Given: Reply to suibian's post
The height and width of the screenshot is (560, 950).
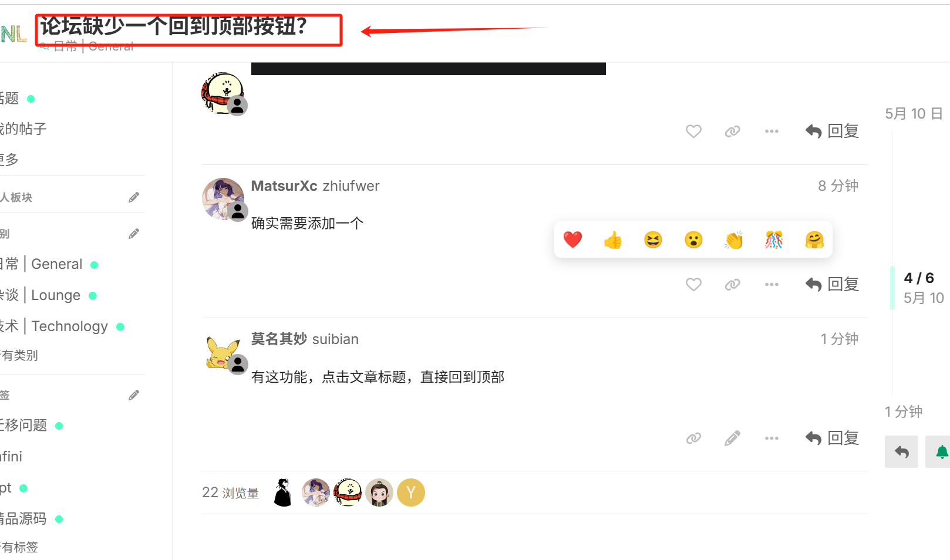Looking at the screenshot, I should point(832,438).
